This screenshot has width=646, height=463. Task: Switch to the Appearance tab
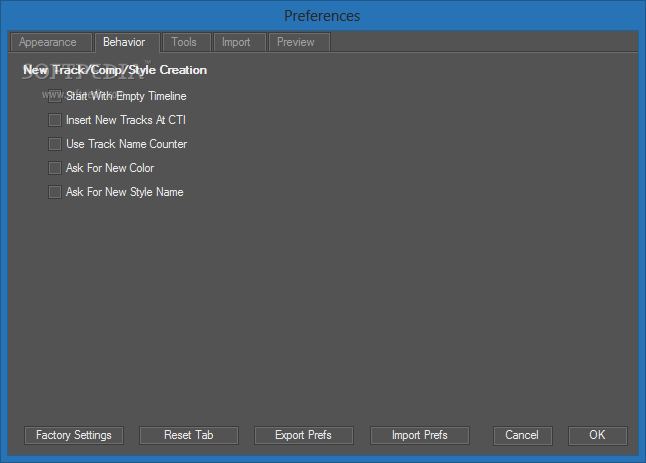click(x=51, y=42)
